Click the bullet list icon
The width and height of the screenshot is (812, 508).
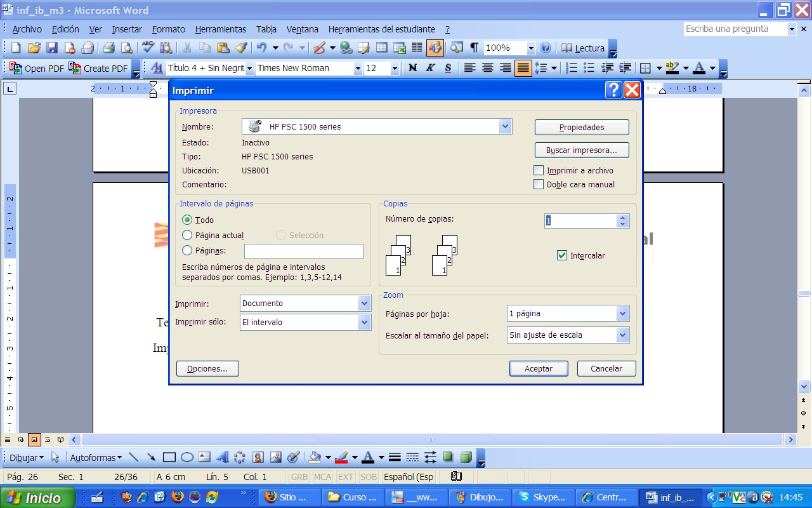coord(589,68)
